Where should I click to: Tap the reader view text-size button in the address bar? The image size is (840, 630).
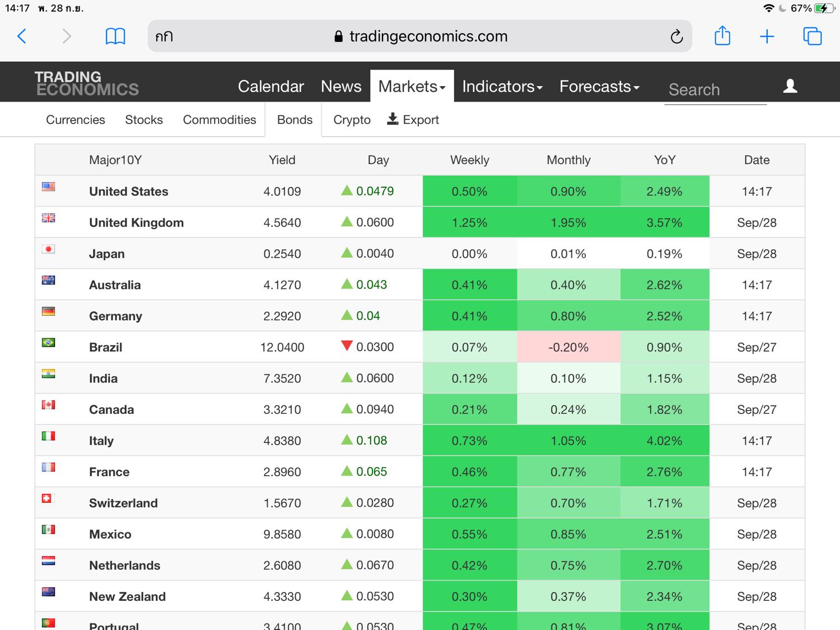[164, 36]
